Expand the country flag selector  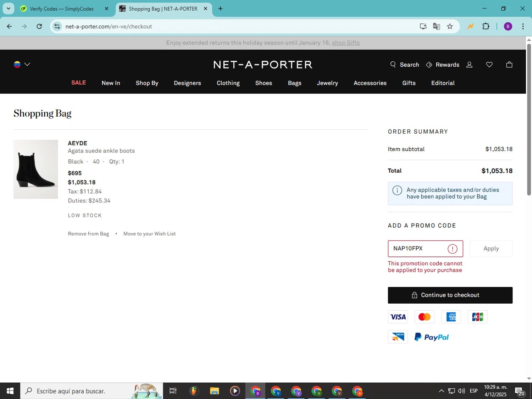[x=22, y=64]
